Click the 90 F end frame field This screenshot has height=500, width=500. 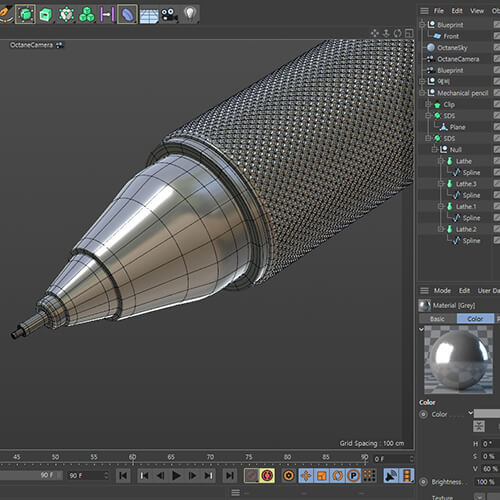88,476
